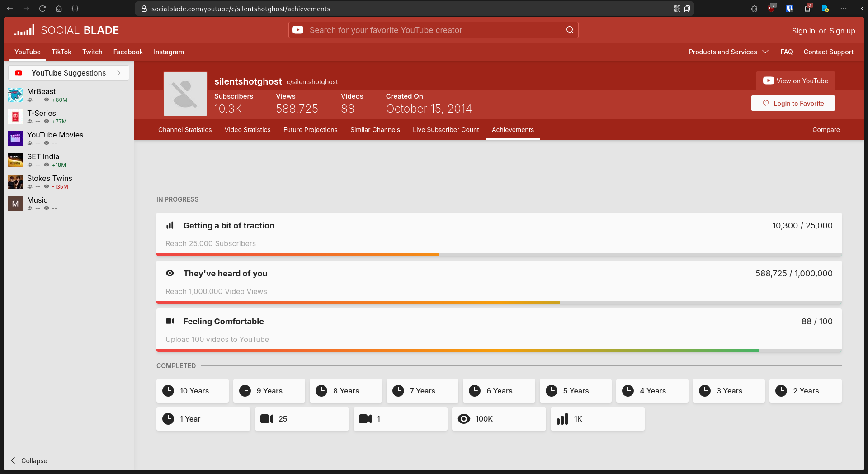Switch to the Instagram platform tab
The image size is (868, 474).
[x=169, y=52]
